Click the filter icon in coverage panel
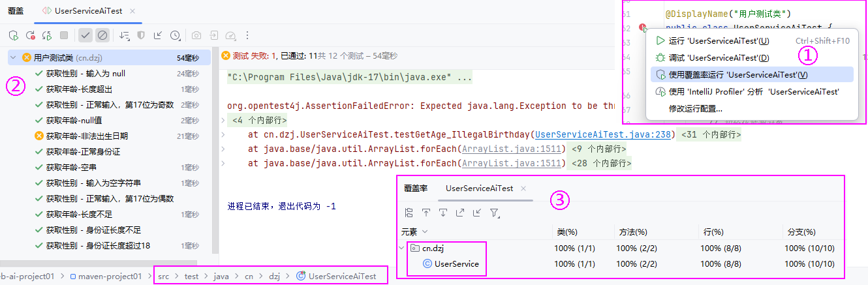This screenshot has width=868, height=285. [495, 213]
